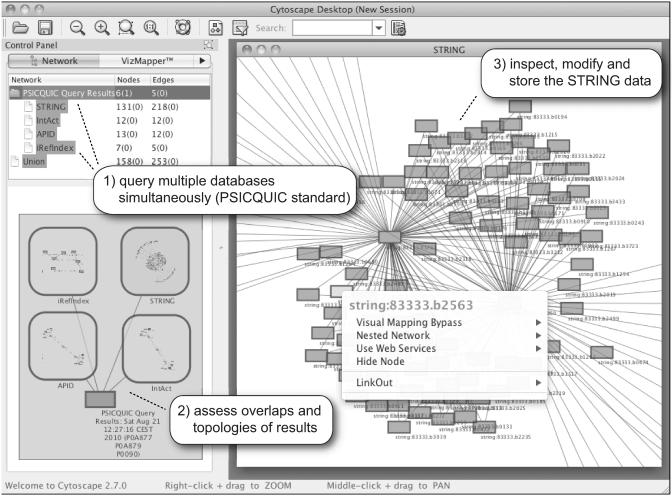The image size is (672, 496).
Task: Open the Search field dropdown arrow
Action: [x=378, y=28]
